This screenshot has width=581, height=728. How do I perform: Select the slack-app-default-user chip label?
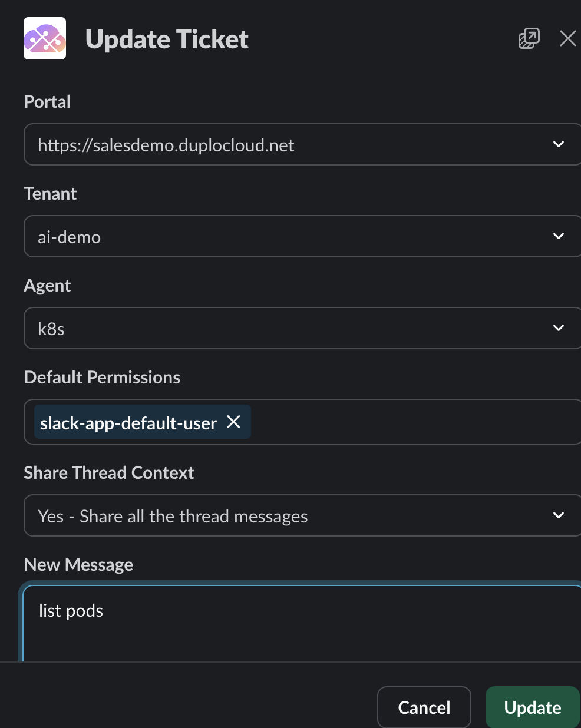click(x=128, y=423)
